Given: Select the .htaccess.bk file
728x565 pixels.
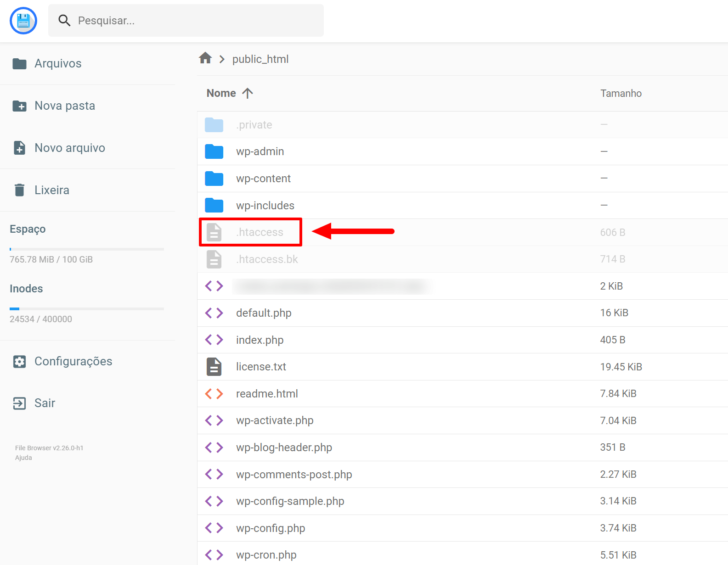Looking at the screenshot, I should tap(462, 259).
